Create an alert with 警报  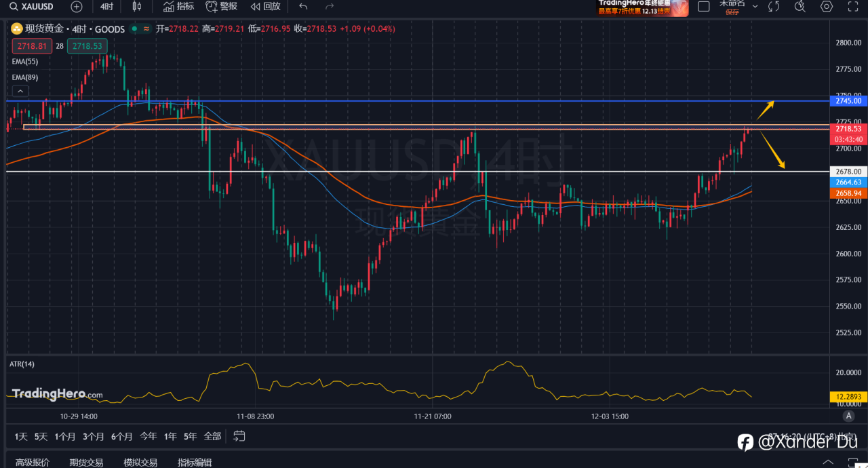pos(222,7)
